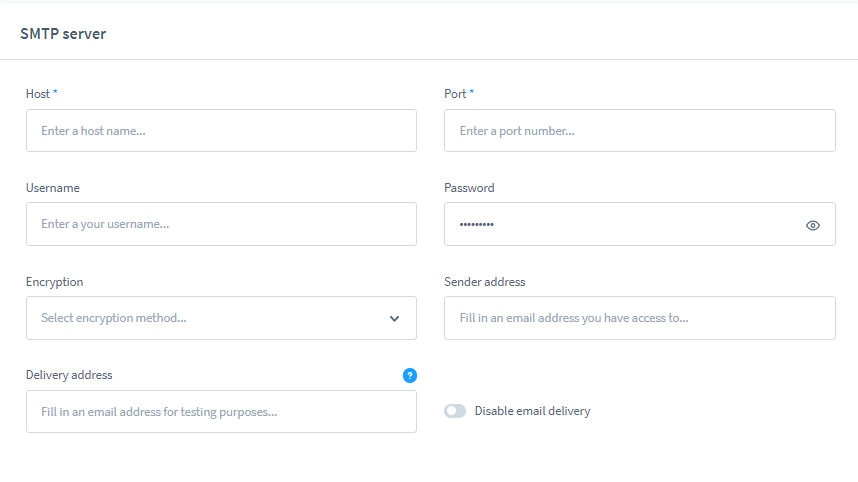The height and width of the screenshot is (482, 858).
Task: Click the Delivery address testing email field
Action: tap(221, 411)
